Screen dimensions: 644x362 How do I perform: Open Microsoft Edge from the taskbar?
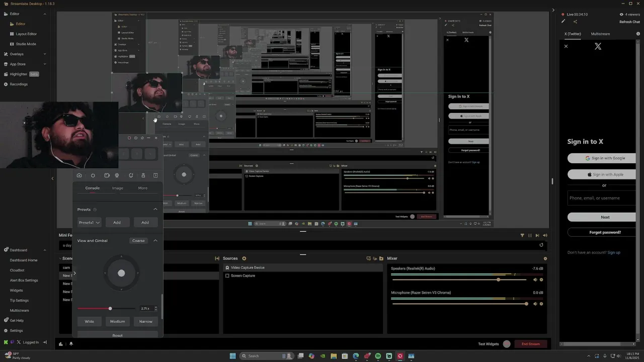pos(356,356)
